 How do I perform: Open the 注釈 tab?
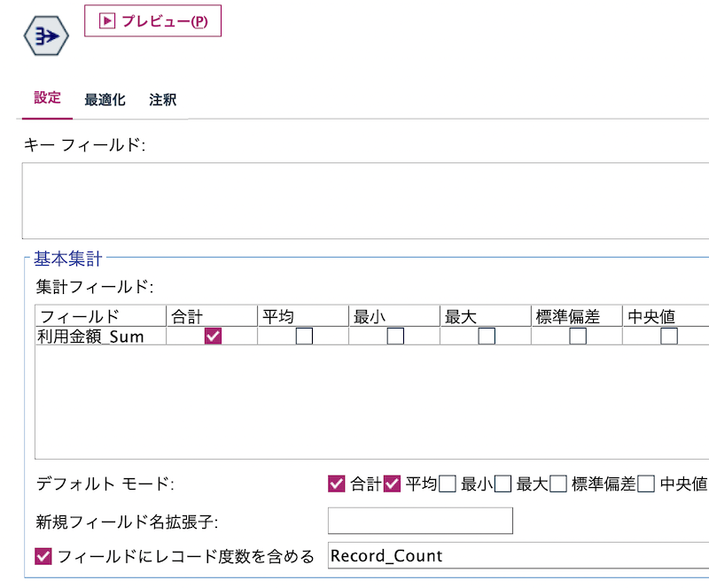click(x=161, y=100)
